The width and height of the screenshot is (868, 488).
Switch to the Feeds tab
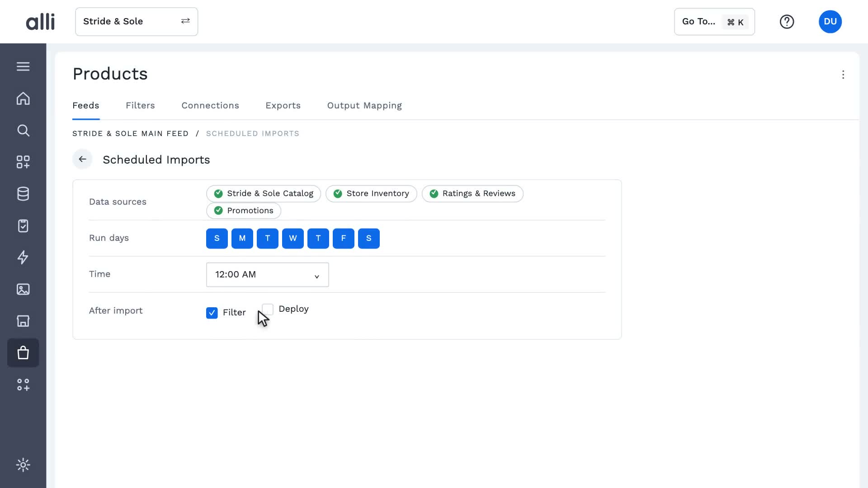click(x=86, y=106)
